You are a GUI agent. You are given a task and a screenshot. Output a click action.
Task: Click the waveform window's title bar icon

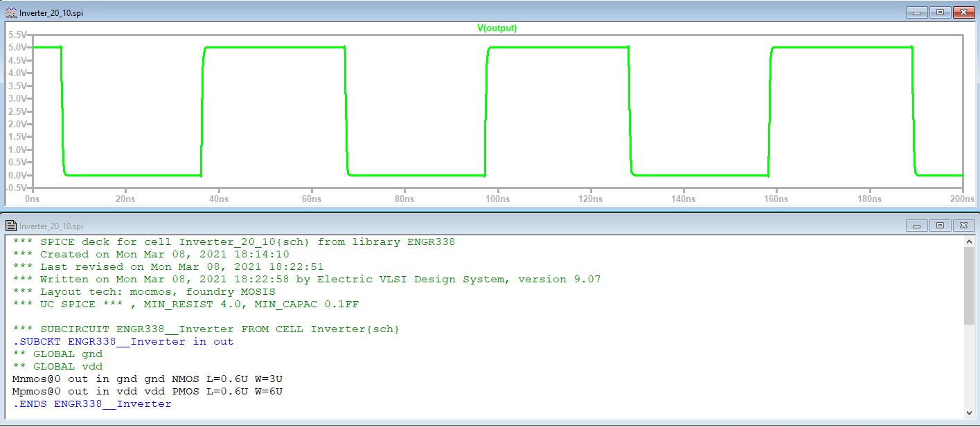pos(11,12)
